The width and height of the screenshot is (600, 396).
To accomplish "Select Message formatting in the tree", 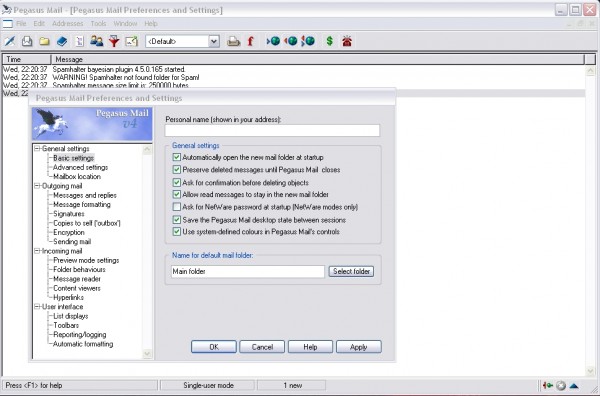I will [82, 204].
